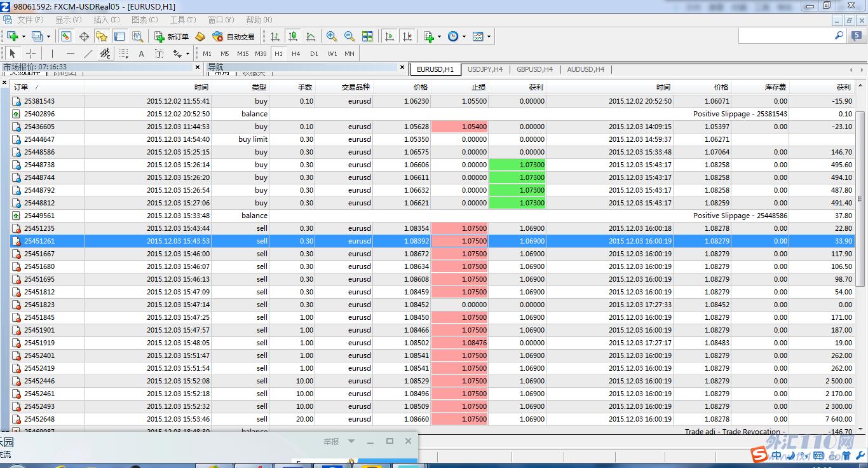
Task: Zoom in on the chart
Action: [332, 36]
